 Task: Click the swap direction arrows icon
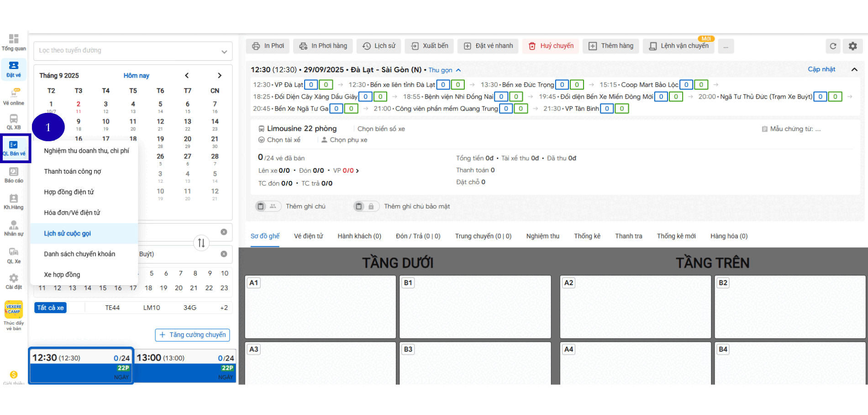click(201, 243)
